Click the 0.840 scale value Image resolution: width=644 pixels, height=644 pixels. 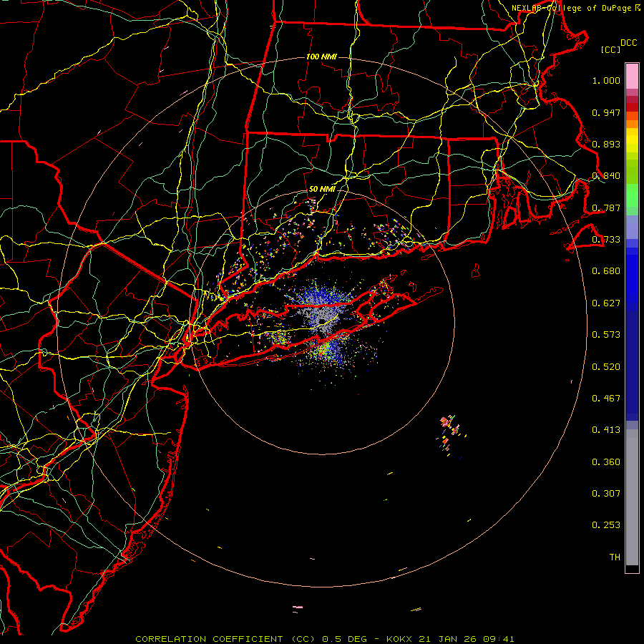tap(606, 176)
